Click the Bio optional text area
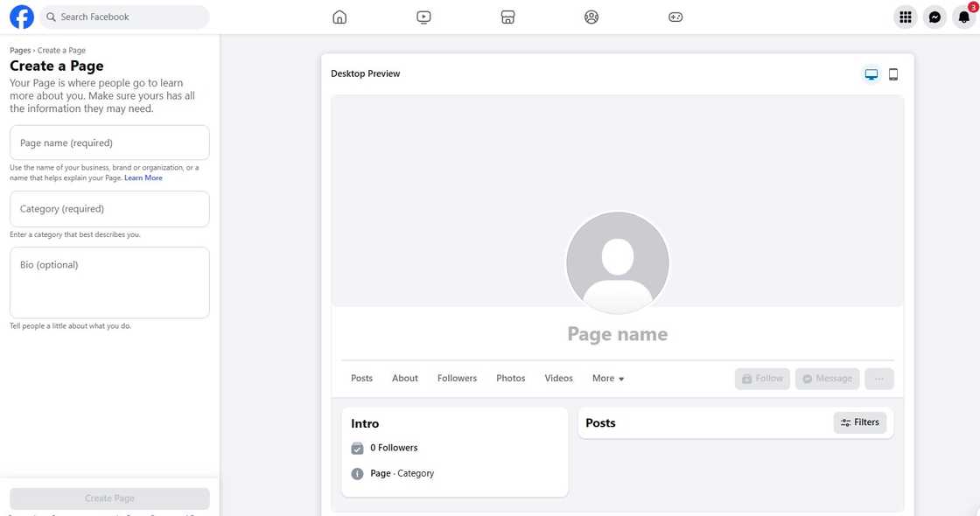The height and width of the screenshot is (516, 980). click(x=108, y=282)
